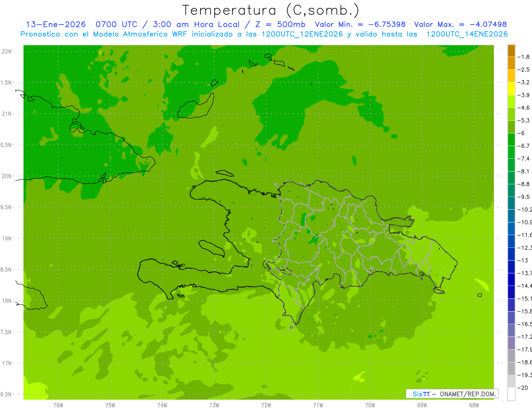Click the legend value '-8.8'
Screen dimensions: 532x411
524,184
